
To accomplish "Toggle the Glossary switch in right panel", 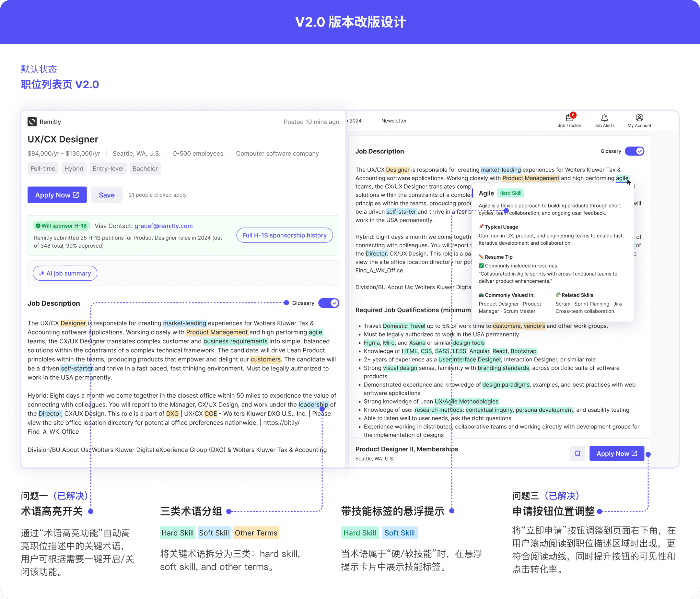I will pos(634,151).
